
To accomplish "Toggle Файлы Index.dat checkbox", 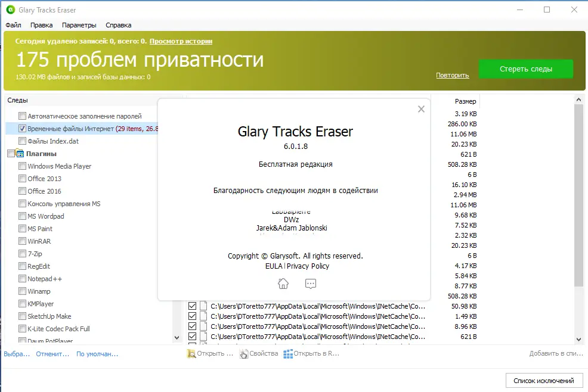I will click(x=22, y=141).
